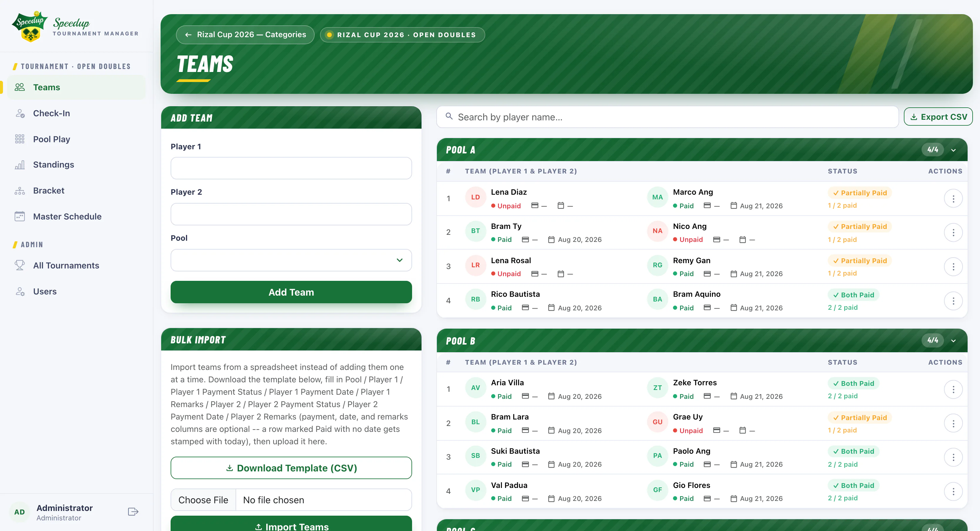980x531 pixels.
Task: Click the Speedup logo badge
Action: coord(30,26)
